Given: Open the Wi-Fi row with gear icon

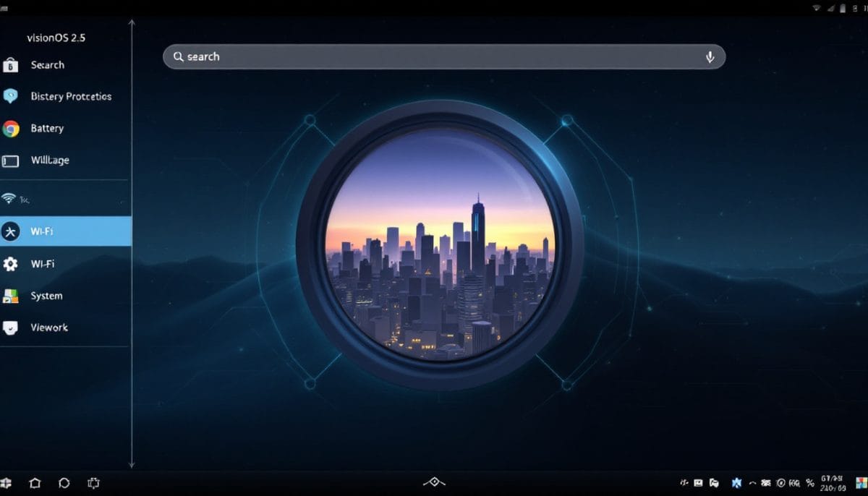Looking at the screenshot, I should tap(65, 264).
